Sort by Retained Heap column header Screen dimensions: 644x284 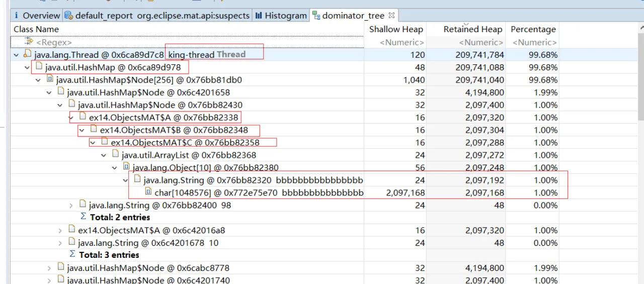(473, 29)
